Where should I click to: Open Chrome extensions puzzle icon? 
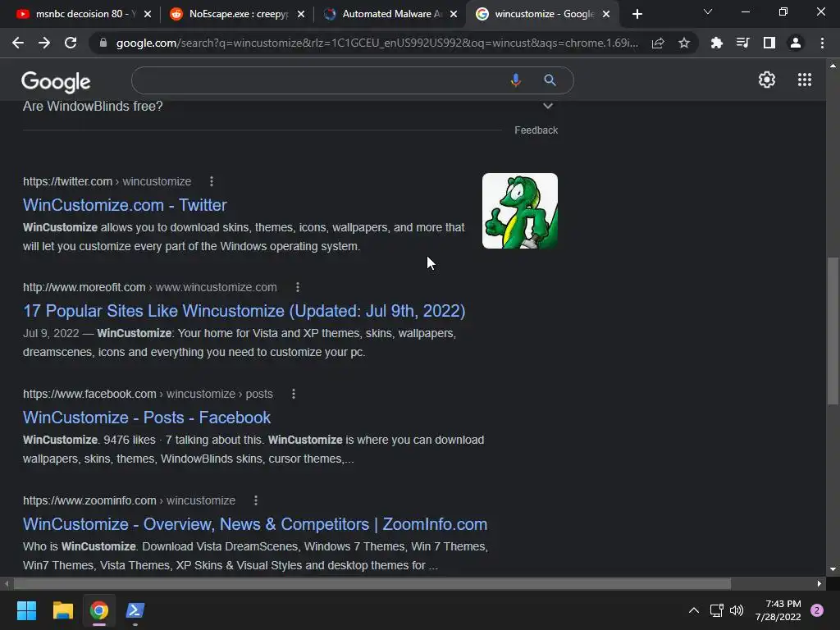point(716,43)
